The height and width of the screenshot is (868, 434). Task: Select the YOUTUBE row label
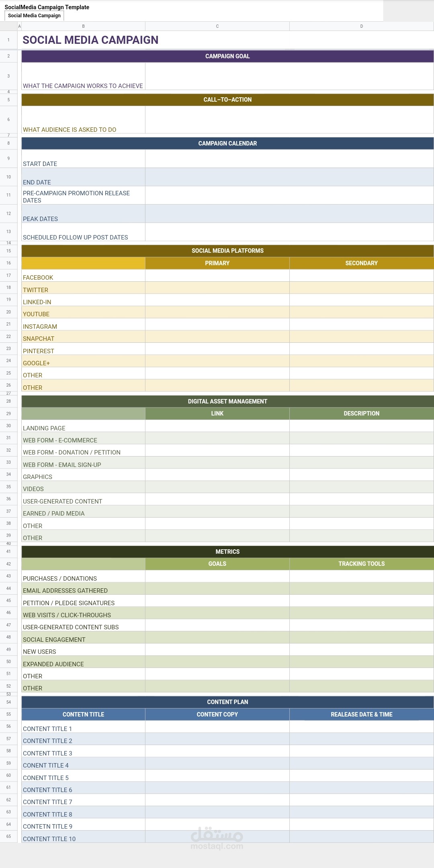pyautogui.click(x=83, y=312)
